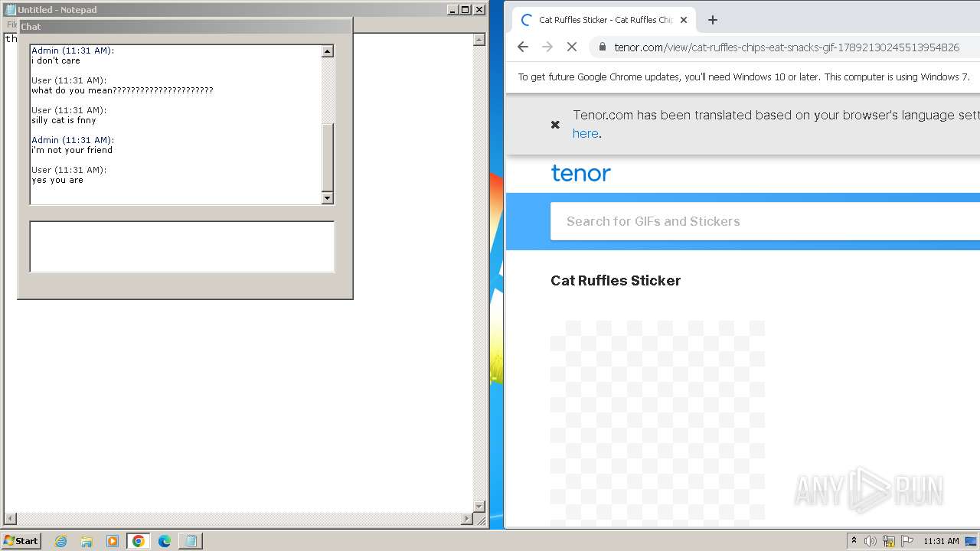Maximize the Notepad window
Image resolution: width=980 pixels, height=551 pixels.
[x=465, y=10]
